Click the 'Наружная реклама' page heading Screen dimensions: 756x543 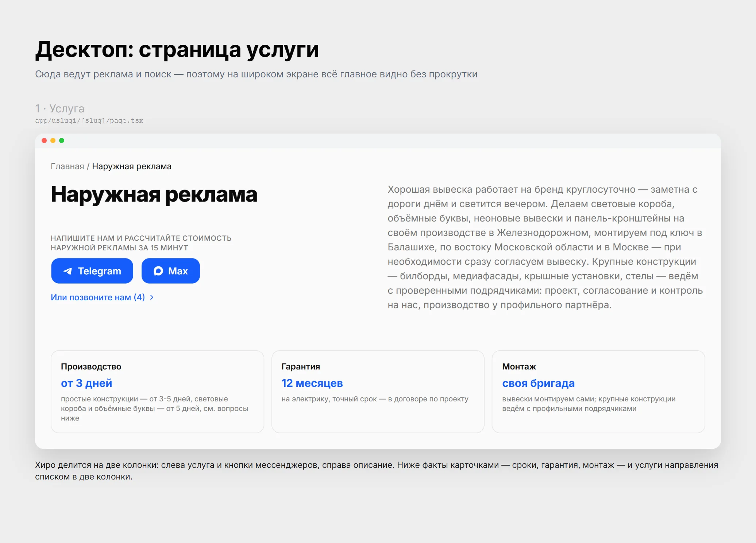pyautogui.click(x=154, y=194)
